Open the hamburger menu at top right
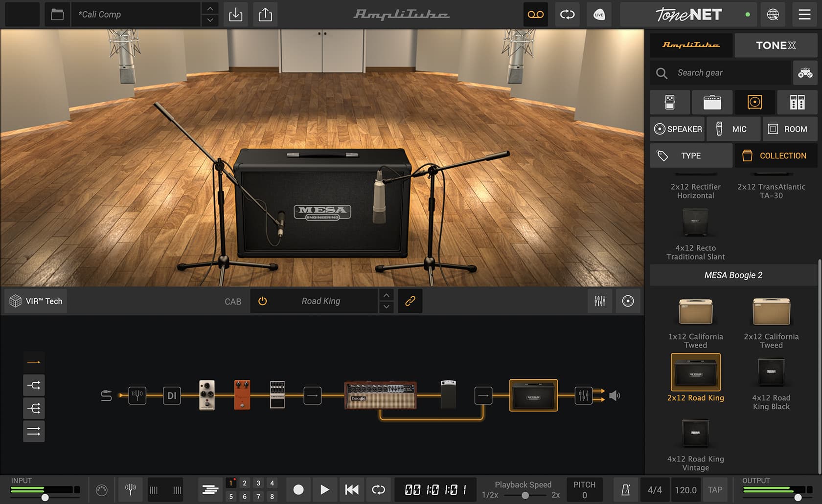The width and height of the screenshot is (822, 504). [804, 14]
